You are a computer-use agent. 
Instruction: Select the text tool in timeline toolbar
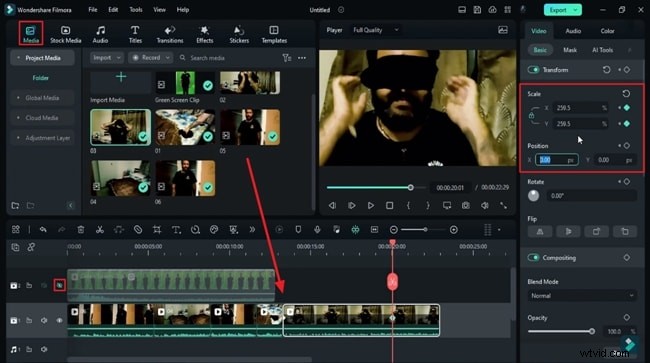coord(176,230)
